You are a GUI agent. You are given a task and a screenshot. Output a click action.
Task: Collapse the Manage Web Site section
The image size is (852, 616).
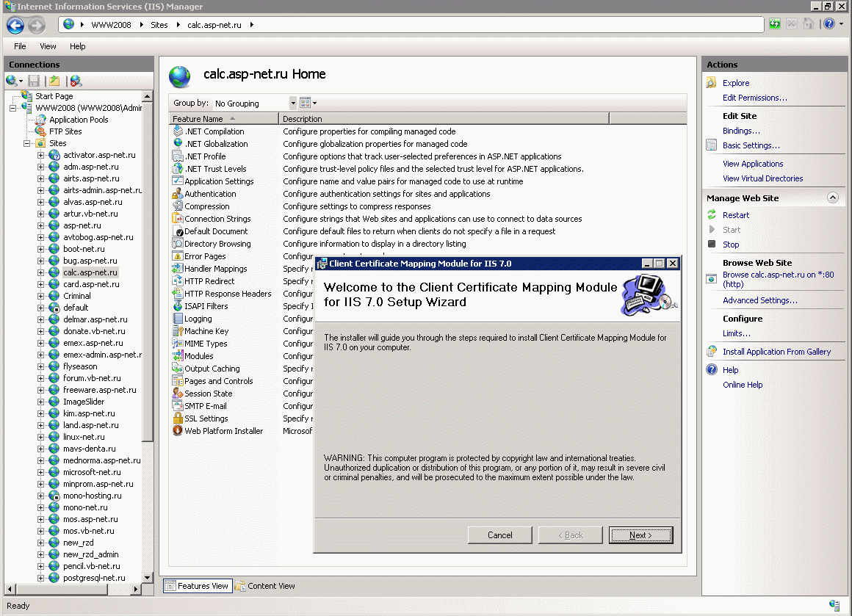(833, 198)
